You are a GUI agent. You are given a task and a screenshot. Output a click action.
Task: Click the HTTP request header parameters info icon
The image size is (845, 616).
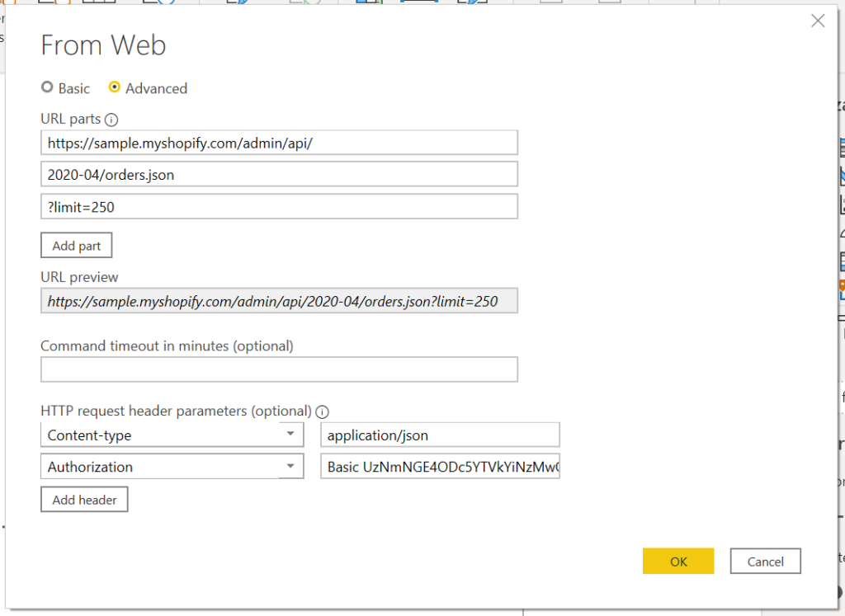[322, 411]
